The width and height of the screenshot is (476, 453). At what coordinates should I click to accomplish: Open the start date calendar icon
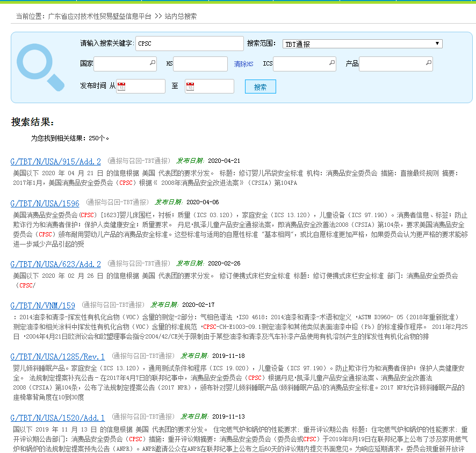coord(121,87)
